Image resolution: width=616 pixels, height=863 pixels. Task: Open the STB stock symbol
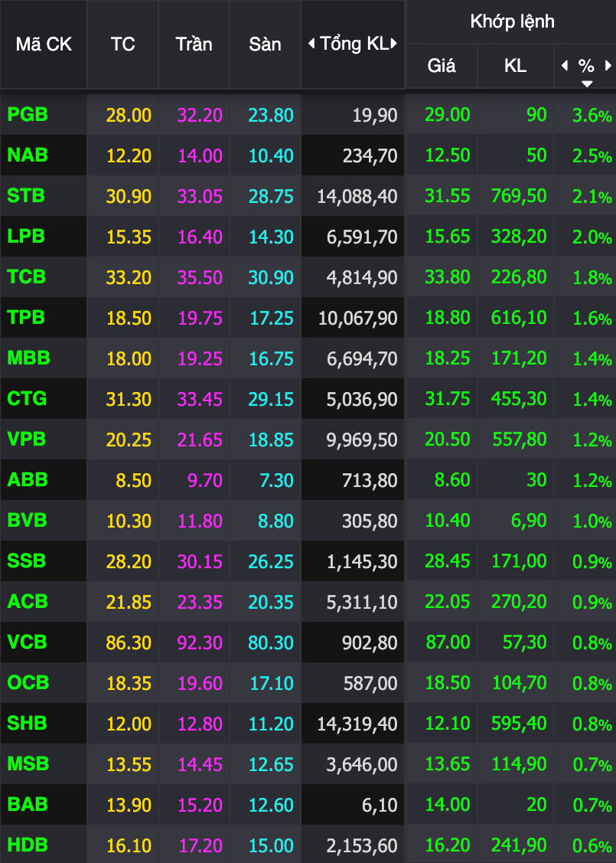click(x=26, y=196)
